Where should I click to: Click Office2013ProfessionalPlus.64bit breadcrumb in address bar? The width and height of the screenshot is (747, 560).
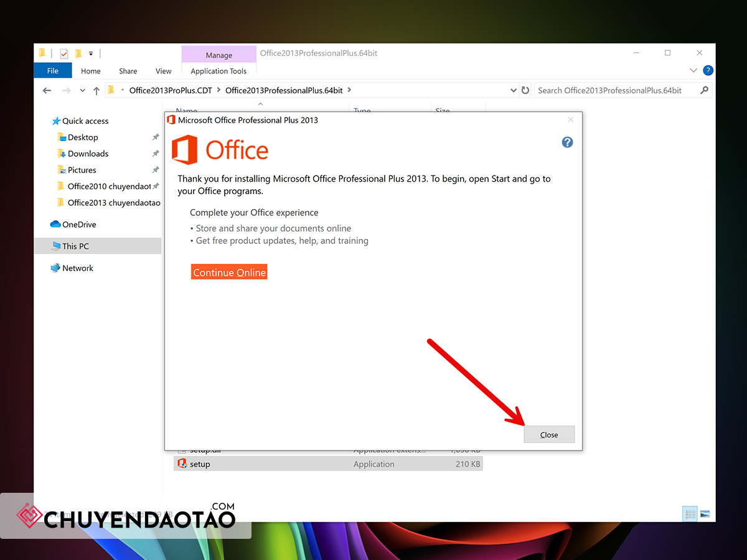[284, 90]
